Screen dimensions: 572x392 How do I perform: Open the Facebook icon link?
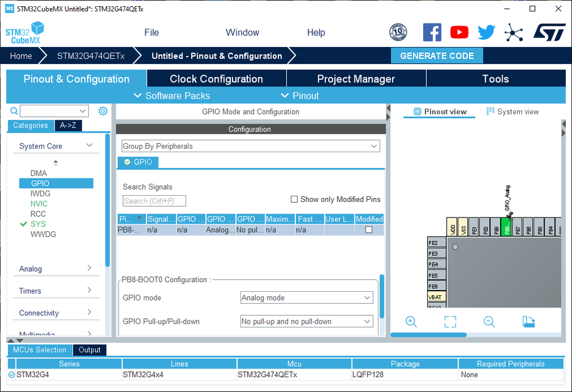tap(432, 32)
